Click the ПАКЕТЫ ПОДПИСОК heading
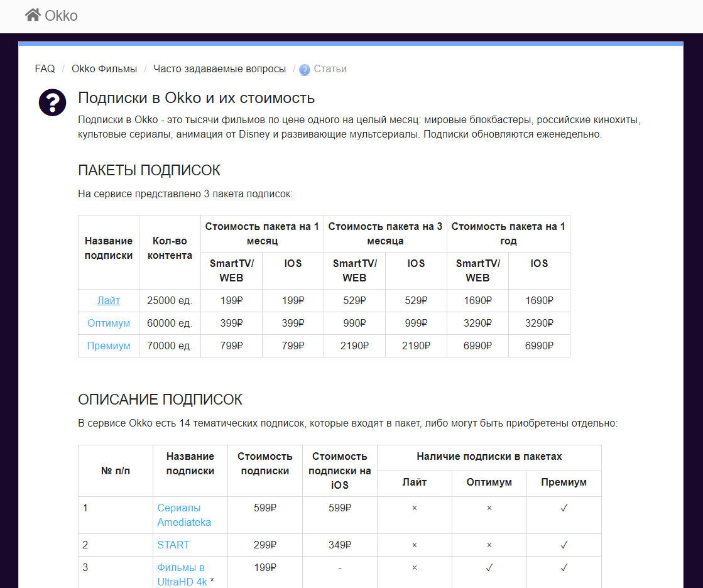 click(150, 170)
